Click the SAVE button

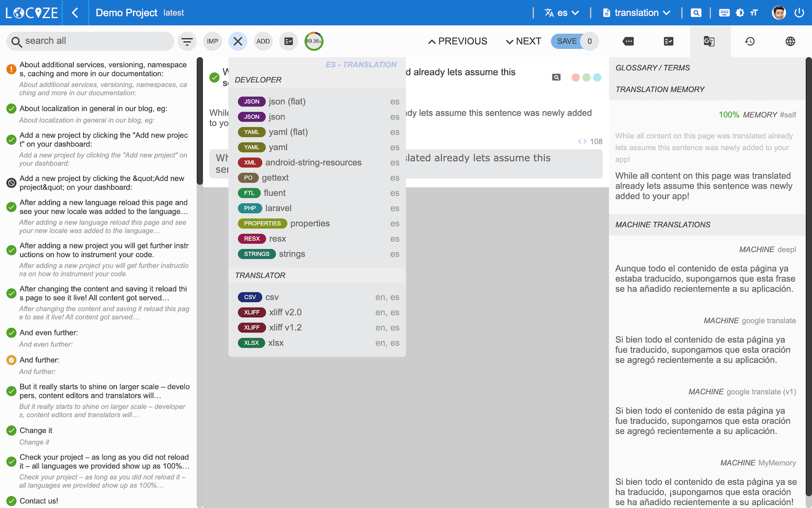coord(567,42)
